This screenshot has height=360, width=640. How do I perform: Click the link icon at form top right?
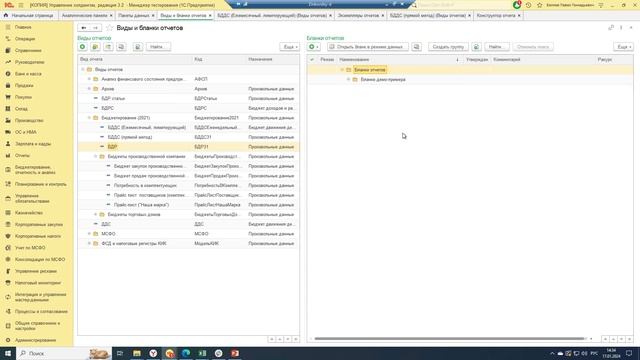tap(611, 28)
